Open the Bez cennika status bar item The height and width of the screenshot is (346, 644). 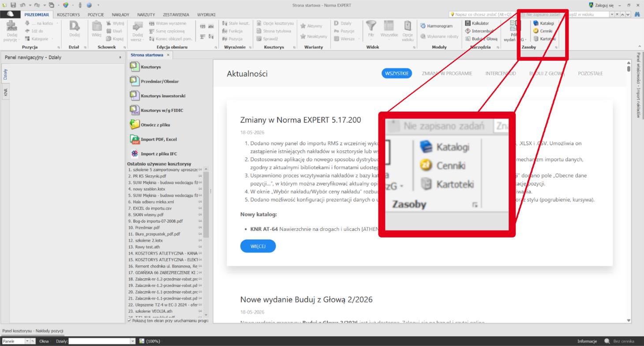(x=619, y=342)
